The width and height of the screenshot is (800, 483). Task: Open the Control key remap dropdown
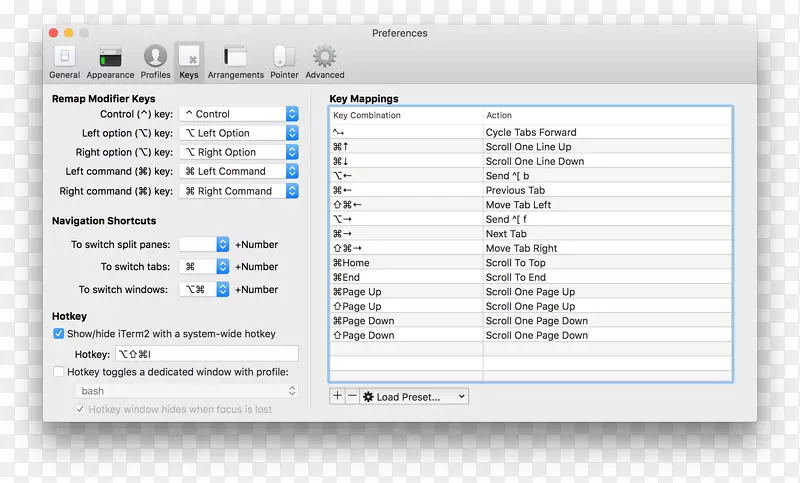tap(239, 114)
